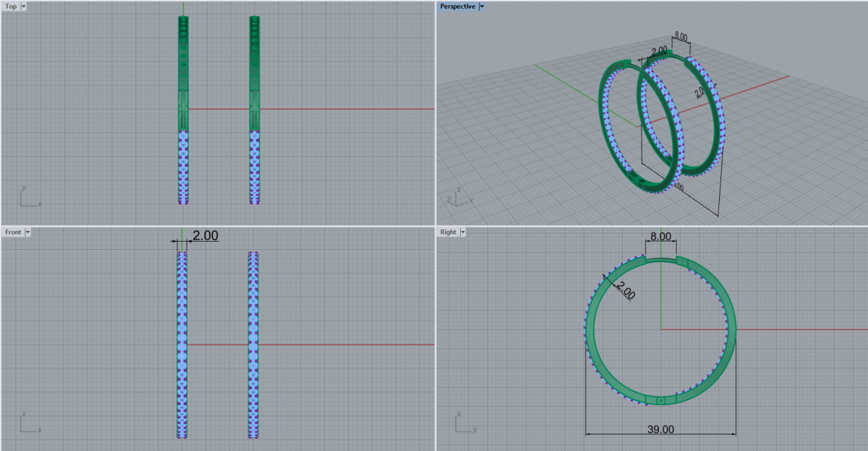Select the right hoop in Front view

click(253, 344)
